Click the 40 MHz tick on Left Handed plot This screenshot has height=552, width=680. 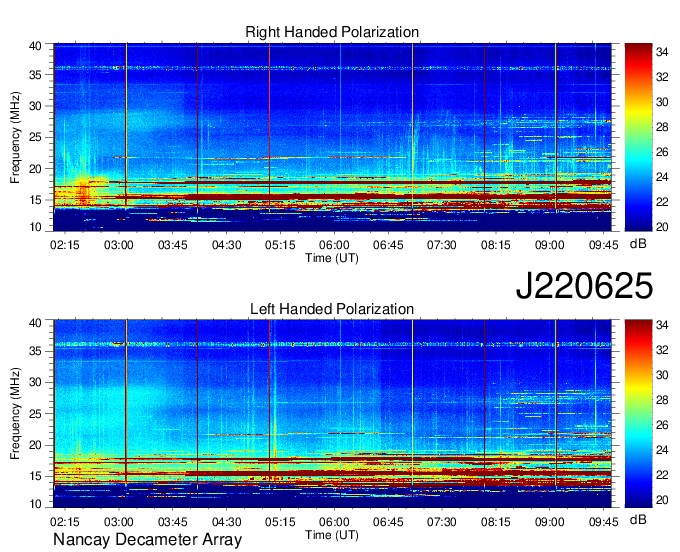pos(36,323)
